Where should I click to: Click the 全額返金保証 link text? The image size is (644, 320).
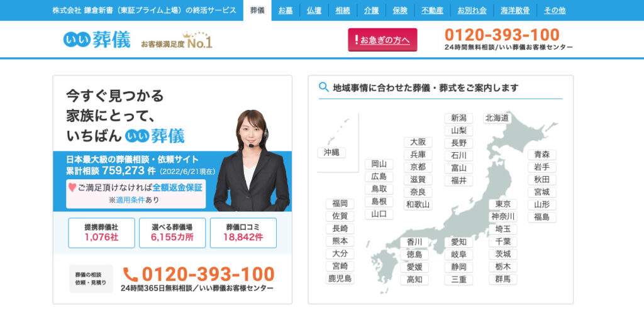coord(177,187)
